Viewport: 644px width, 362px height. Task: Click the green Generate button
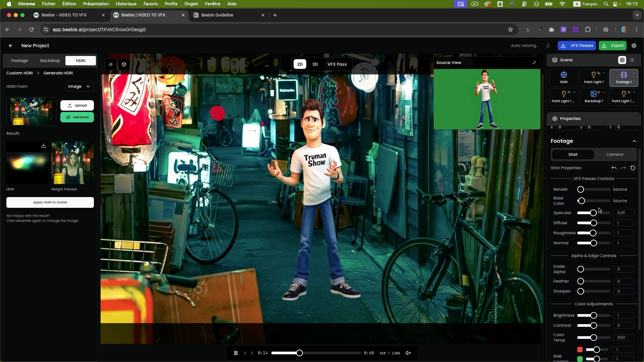click(x=77, y=117)
